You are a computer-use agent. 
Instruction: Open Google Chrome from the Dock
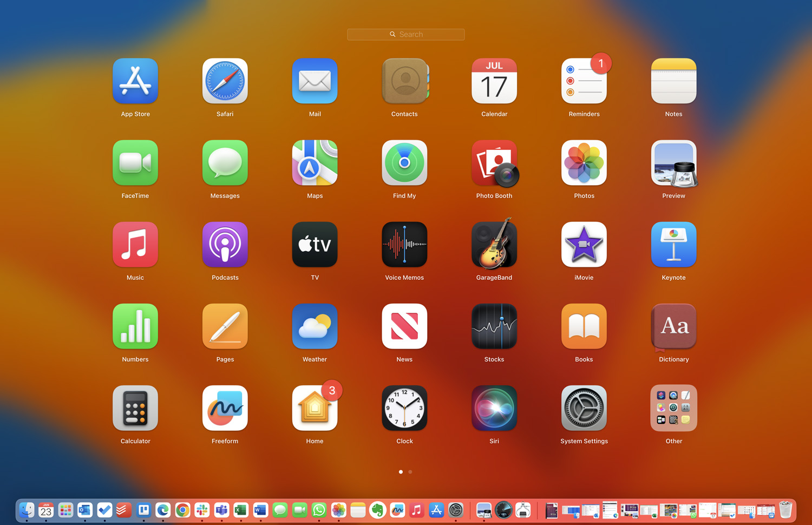(182, 510)
